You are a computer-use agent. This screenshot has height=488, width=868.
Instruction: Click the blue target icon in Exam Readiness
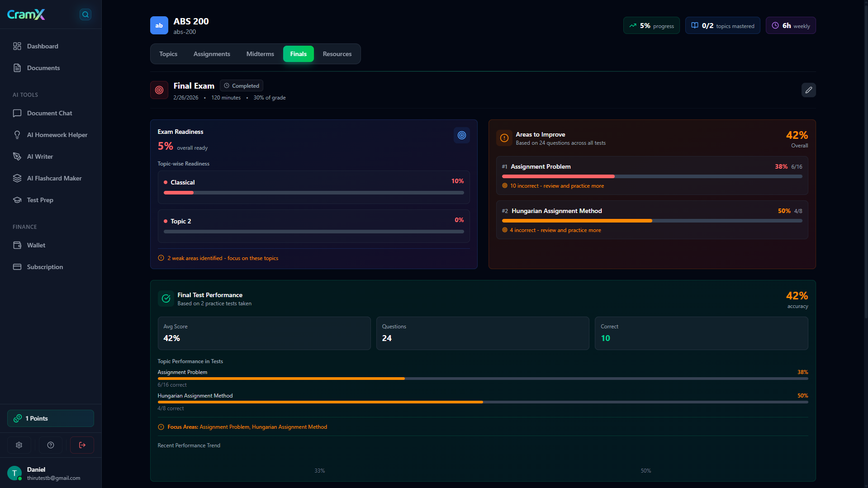461,135
